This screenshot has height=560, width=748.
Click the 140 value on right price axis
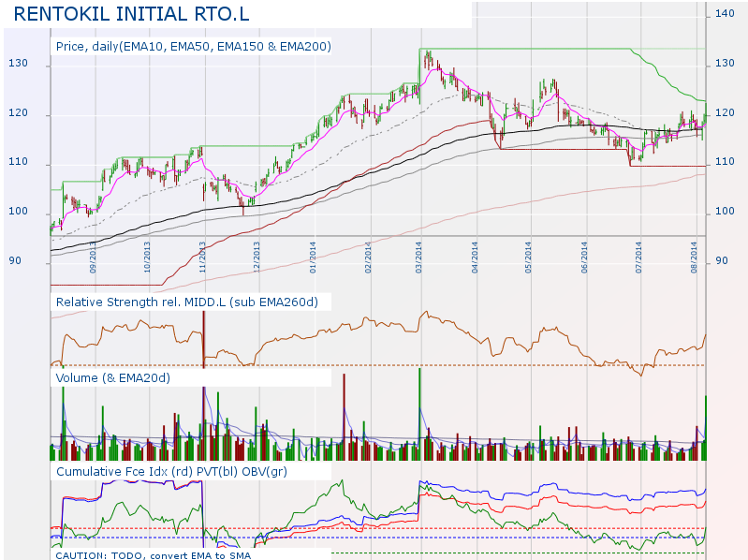725,14
